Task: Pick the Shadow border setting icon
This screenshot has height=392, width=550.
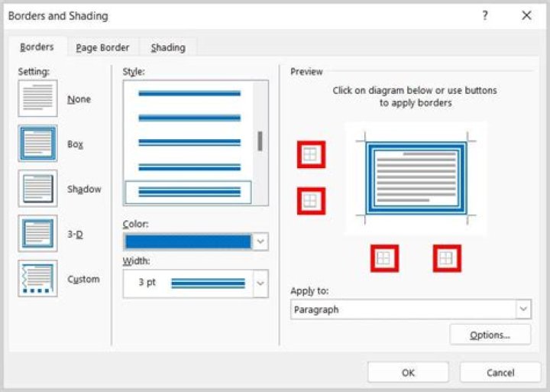Action: [x=37, y=189]
